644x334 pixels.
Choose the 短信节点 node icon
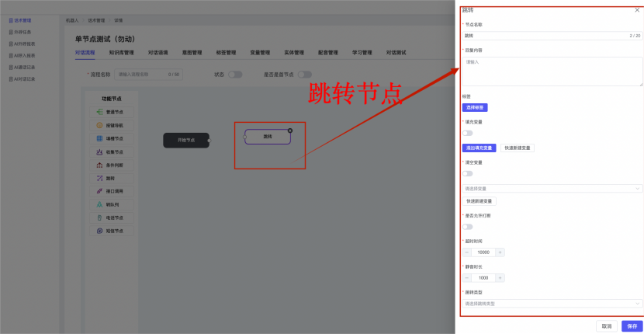coord(99,231)
